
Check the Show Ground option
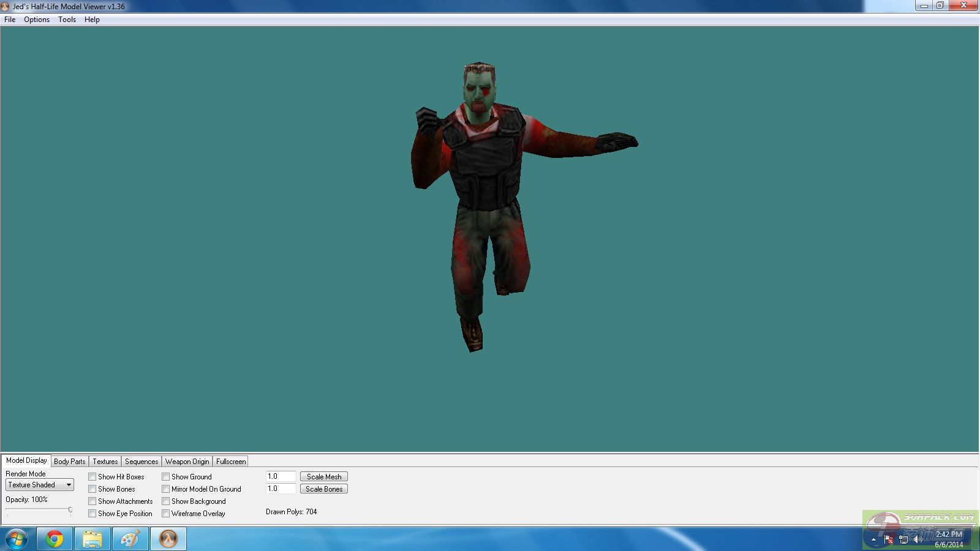pos(166,477)
